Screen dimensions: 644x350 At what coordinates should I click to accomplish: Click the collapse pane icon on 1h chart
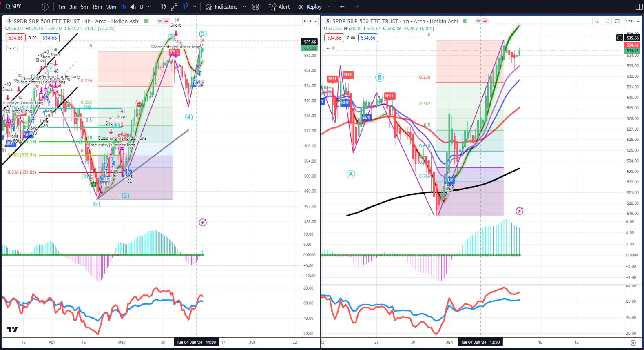point(607,21)
